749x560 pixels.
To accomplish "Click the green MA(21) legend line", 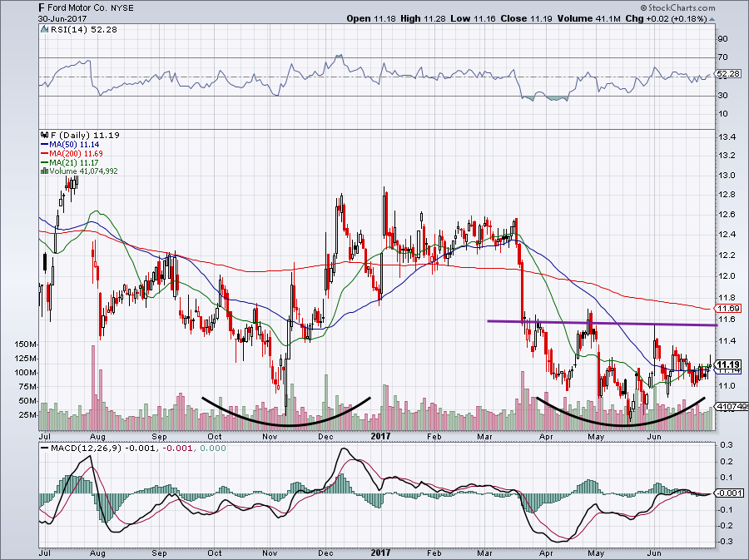I will pyautogui.click(x=44, y=162).
